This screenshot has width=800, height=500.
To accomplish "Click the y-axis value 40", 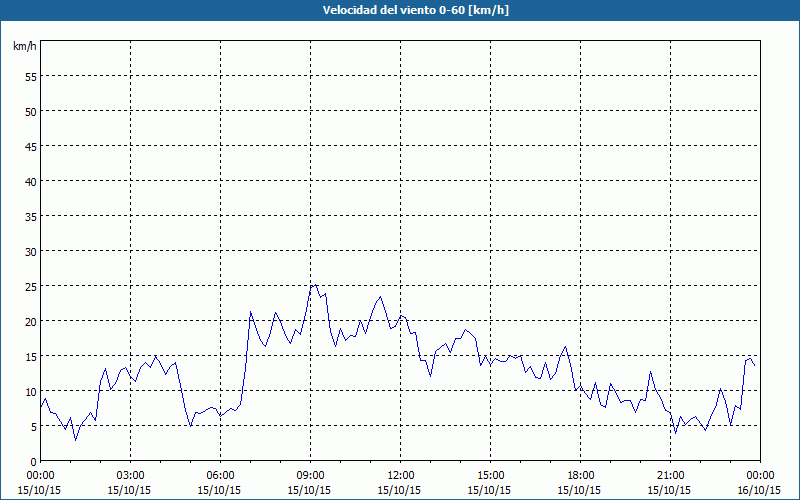I will click(x=31, y=182).
